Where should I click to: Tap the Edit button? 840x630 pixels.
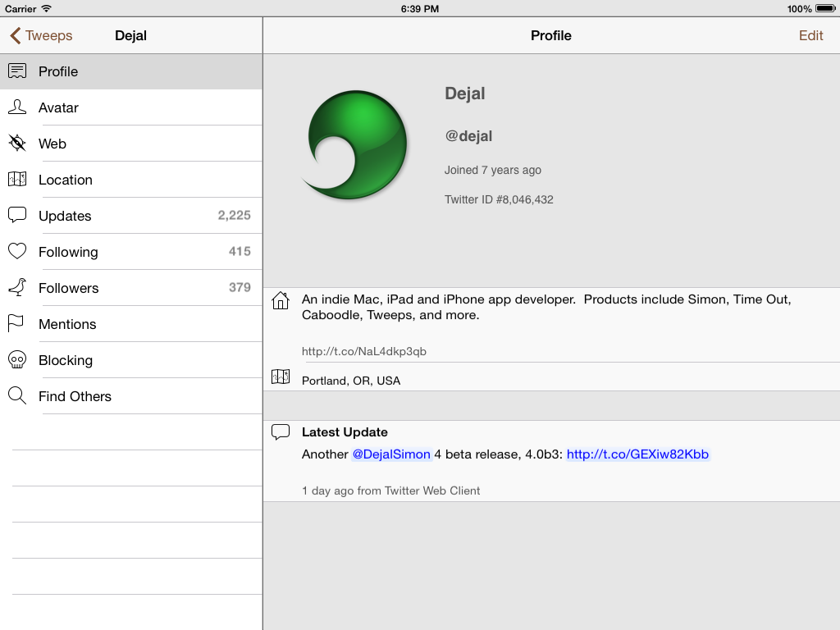pyautogui.click(x=810, y=35)
